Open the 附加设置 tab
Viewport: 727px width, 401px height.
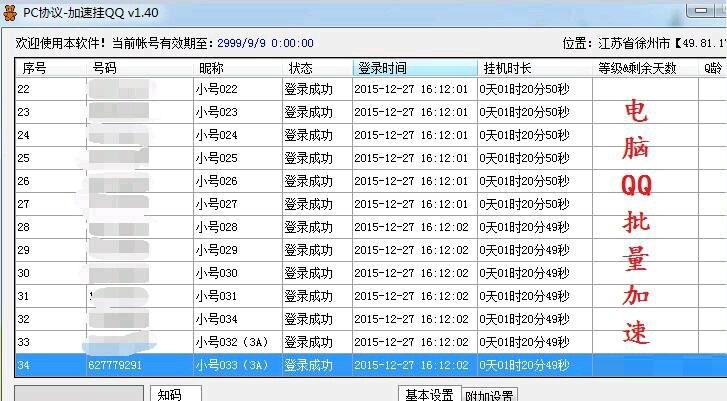pyautogui.click(x=489, y=395)
